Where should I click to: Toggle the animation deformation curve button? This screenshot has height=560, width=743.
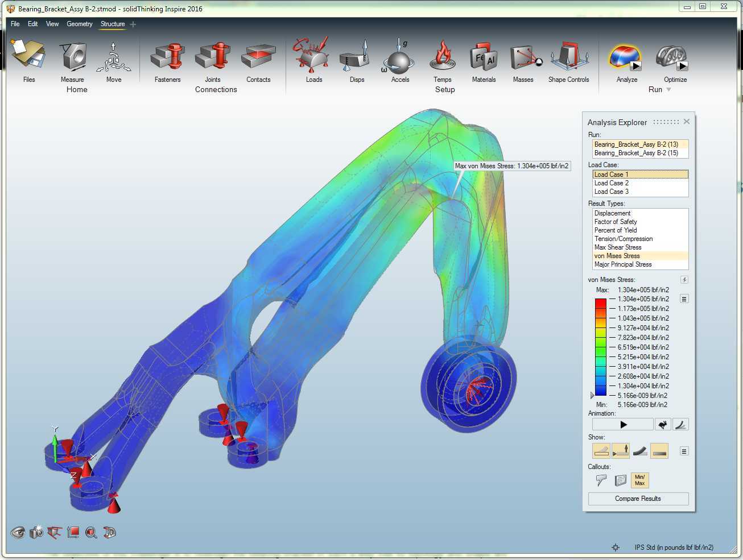(x=680, y=424)
